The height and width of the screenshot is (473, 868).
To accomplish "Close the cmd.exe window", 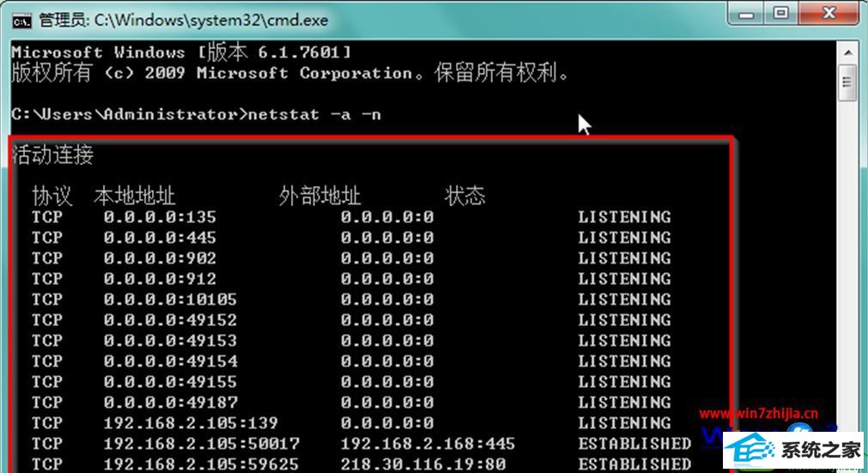I will click(829, 13).
